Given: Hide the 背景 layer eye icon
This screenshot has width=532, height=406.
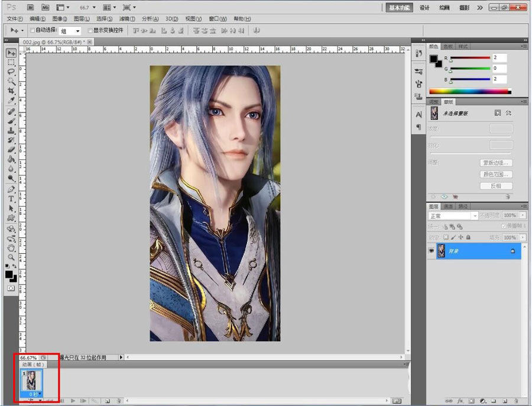Looking at the screenshot, I should point(431,250).
